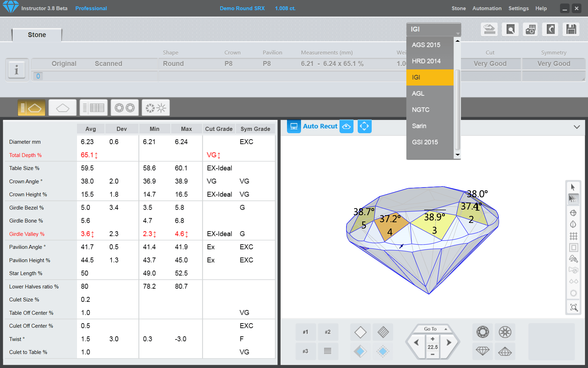Screen dimensions: 588x368
Task: Open the Stone menu in title bar
Action: point(458,8)
